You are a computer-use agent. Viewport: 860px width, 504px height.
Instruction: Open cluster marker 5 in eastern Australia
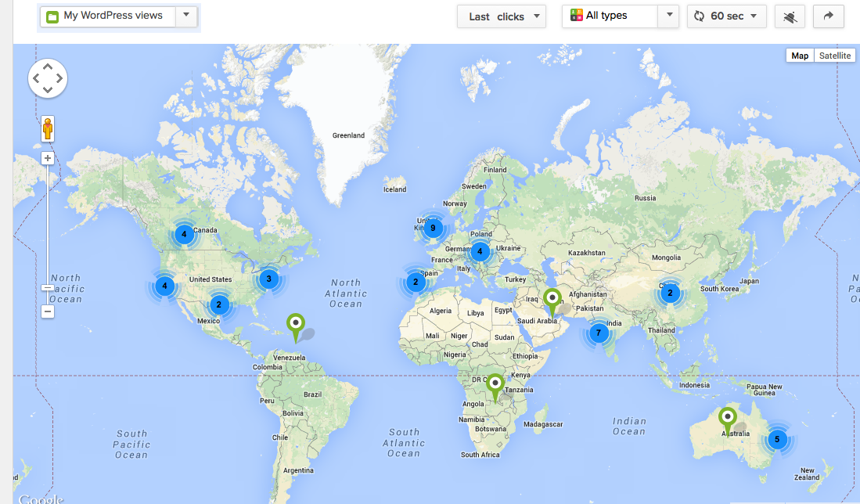(x=777, y=439)
